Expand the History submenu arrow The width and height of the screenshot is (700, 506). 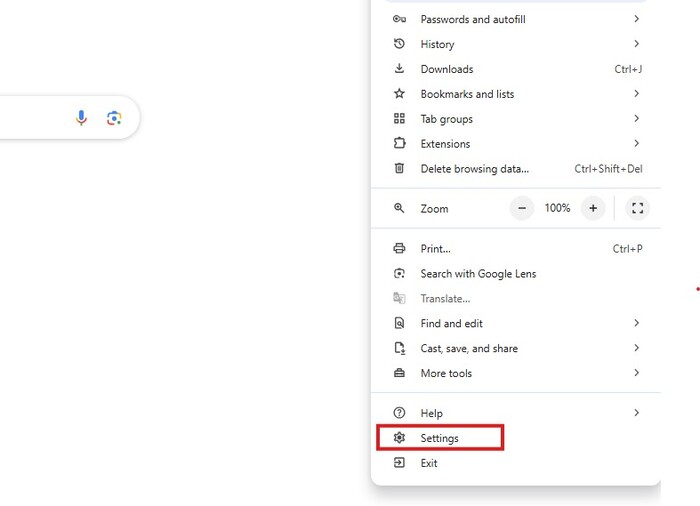(x=637, y=44)
